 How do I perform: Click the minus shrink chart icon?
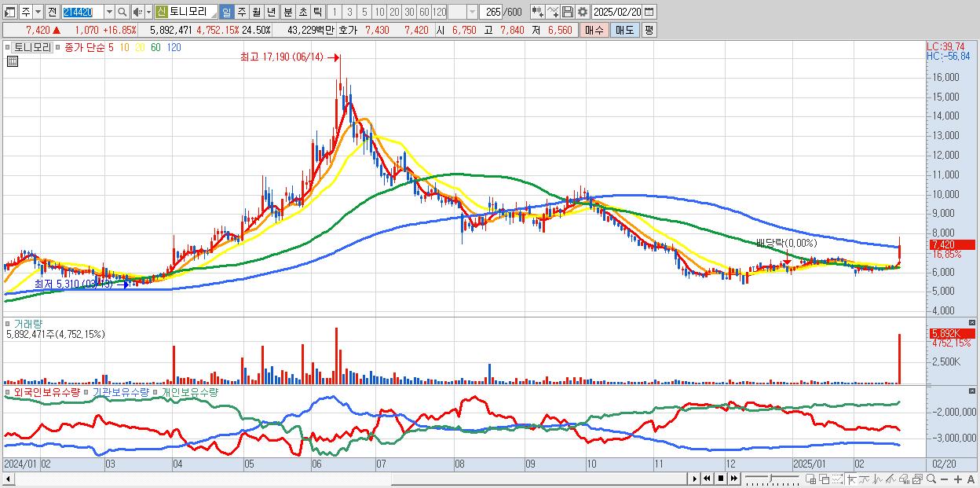point(945,479)
